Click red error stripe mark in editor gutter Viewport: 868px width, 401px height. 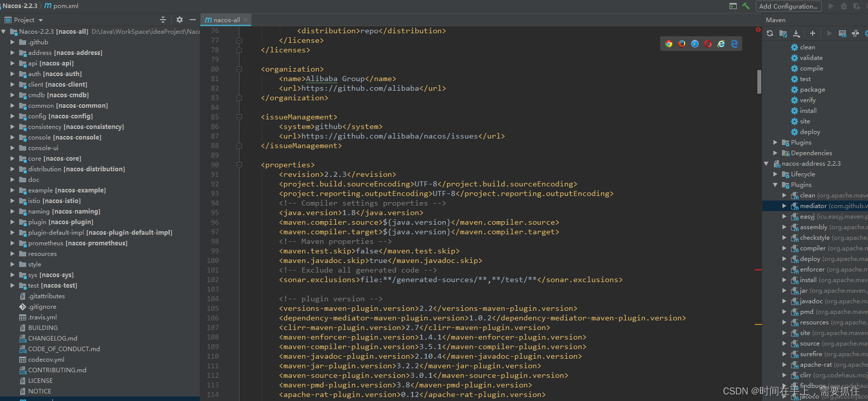pos(758,270)
